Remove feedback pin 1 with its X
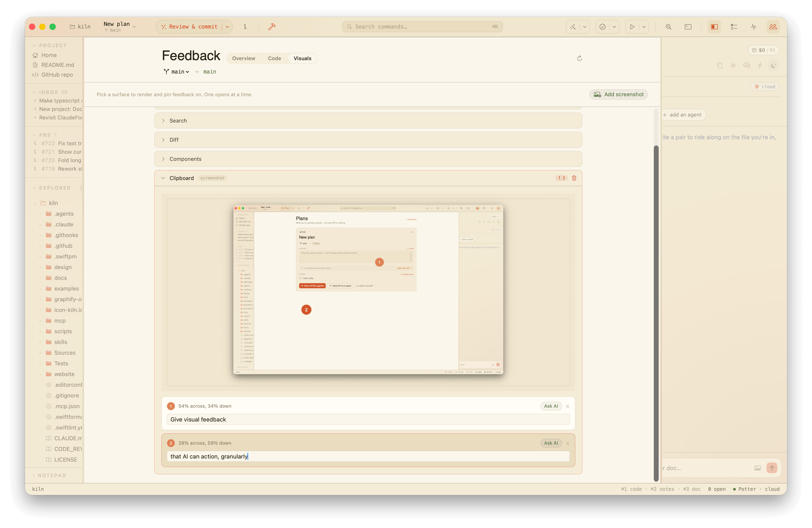 click(x=568, y=406)
